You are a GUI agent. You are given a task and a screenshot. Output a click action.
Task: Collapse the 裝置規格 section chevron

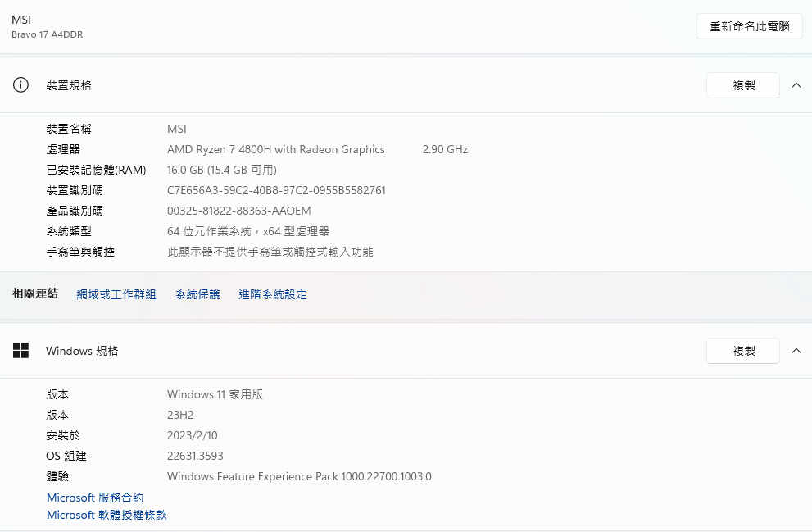[796, 85]
